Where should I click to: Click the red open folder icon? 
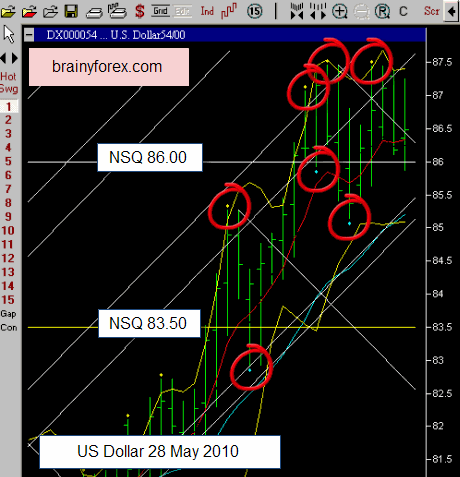(29, 12)
